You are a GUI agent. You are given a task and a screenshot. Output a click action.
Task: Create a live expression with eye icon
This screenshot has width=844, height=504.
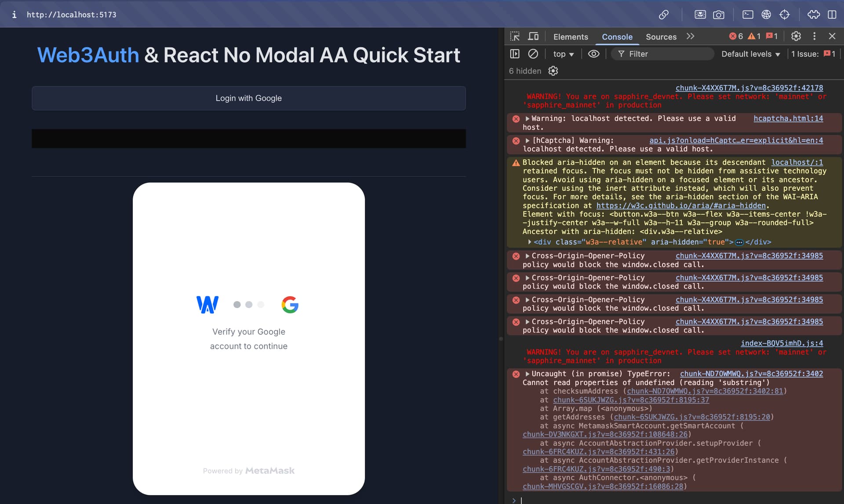[x=594, y=54]
